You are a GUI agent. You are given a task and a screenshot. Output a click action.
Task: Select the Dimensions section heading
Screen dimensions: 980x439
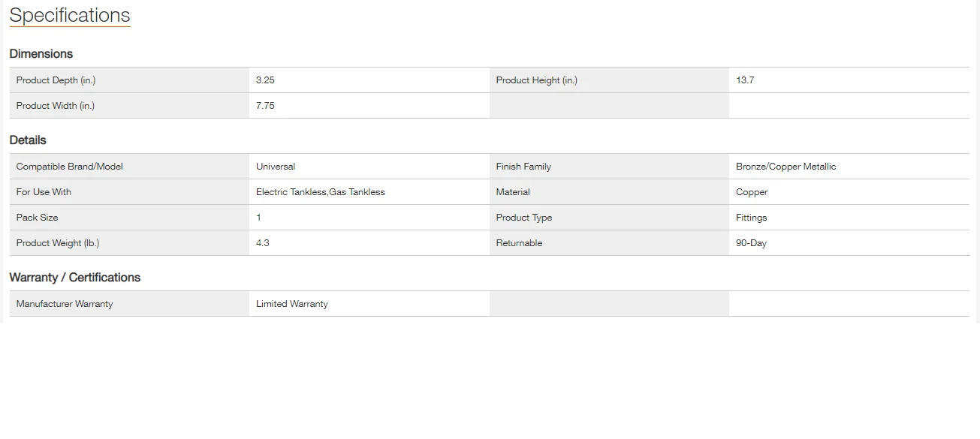(41, 54)
